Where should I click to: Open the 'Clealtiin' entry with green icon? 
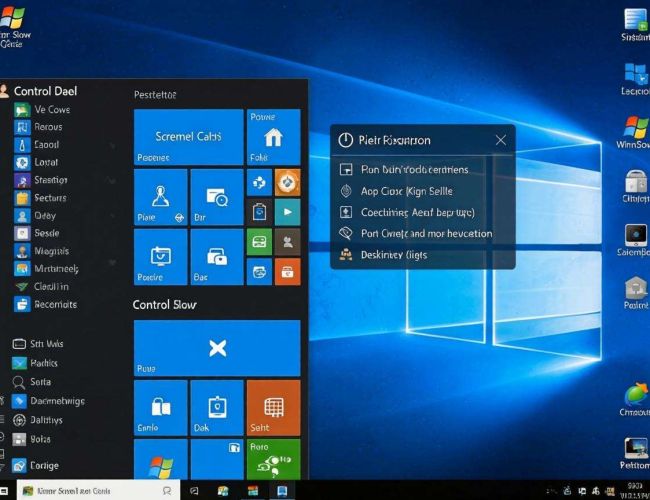coord(41,286)
